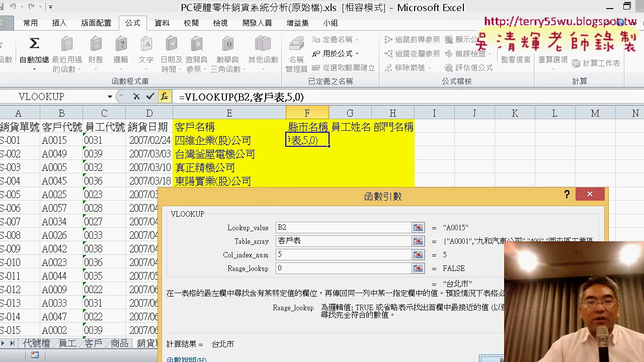Open the 數學與三角函數 book icon
The width and height of the screenshot is (644, 362).
[x=227, y=44]
